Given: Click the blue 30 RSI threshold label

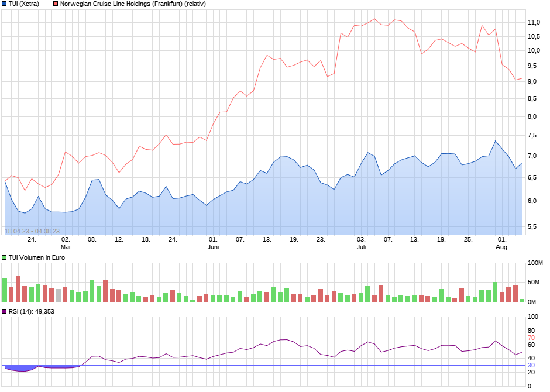Looking at the screenshot, I should (x=531, y=365).
